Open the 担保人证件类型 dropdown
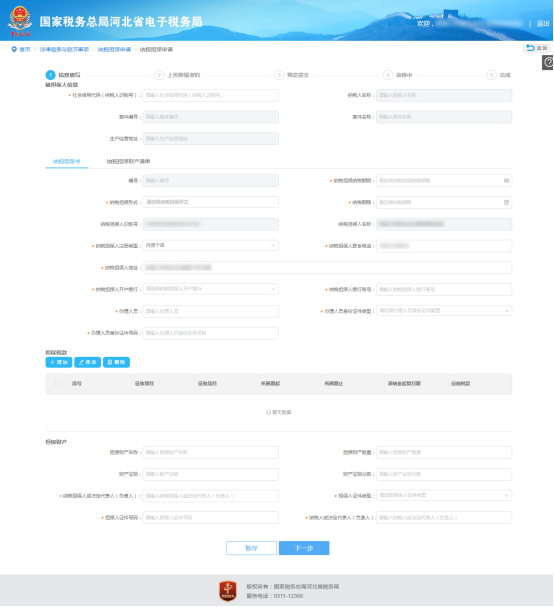This screenshot has width=554, height=607. point(444,495)
